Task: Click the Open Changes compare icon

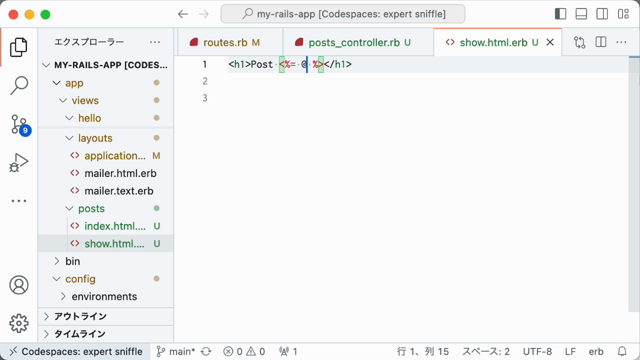Action: pyautogui.click(x=580, y=42)
